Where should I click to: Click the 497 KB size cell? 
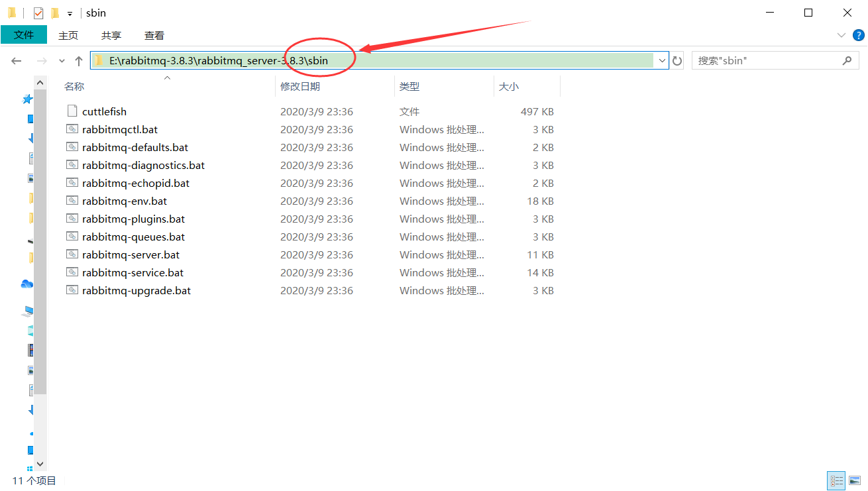[537, 111]
